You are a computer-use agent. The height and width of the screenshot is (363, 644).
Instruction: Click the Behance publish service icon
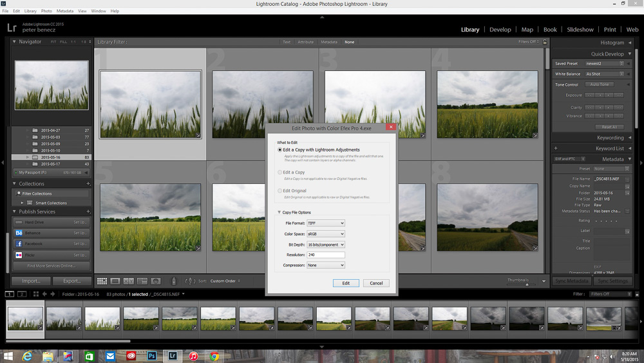pos(19,233)
